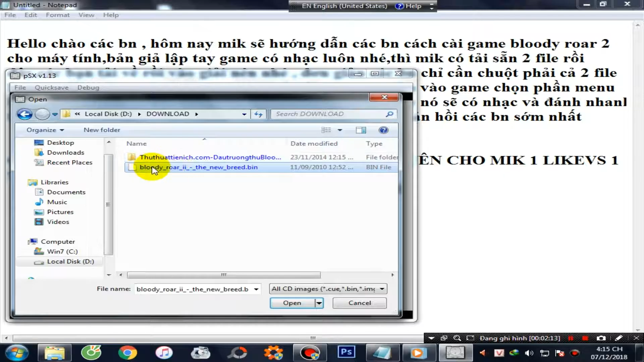Click the refresh icon next to address bar
644x362 pixels.
258,114
